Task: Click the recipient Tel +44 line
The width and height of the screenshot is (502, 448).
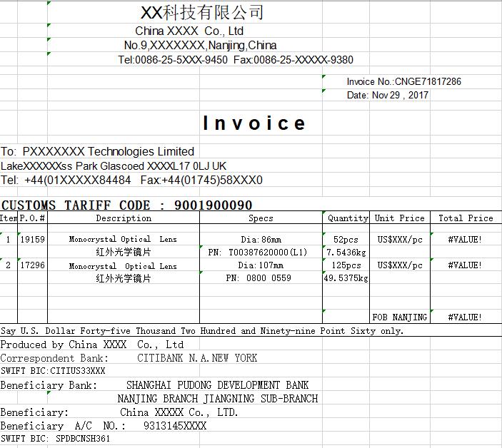Action: (x=131, y=180)
